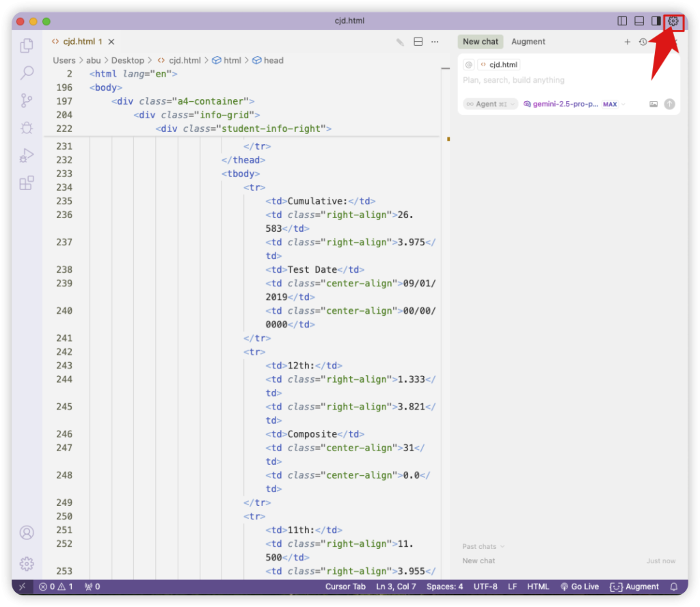This screenshot has height=607, width=700.
Task: Place cursor on 'Cumulative:' line 235
Action: 317,201
